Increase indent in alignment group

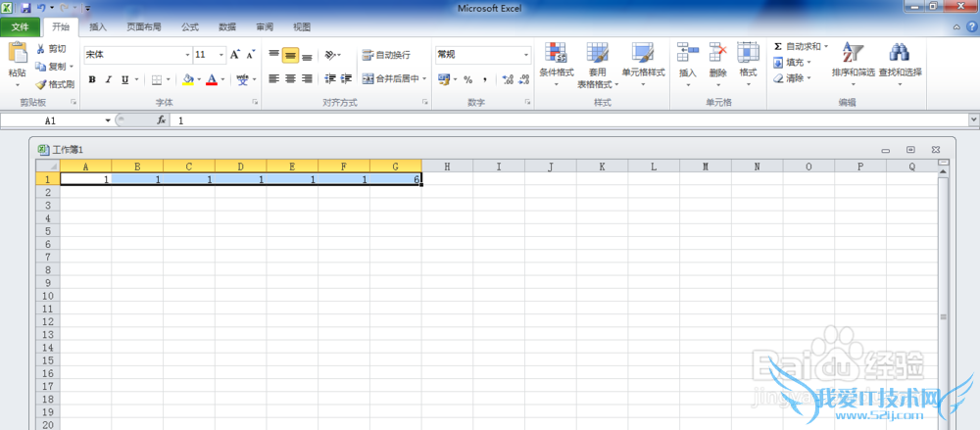pyautogui.click(x=346, y=78)
